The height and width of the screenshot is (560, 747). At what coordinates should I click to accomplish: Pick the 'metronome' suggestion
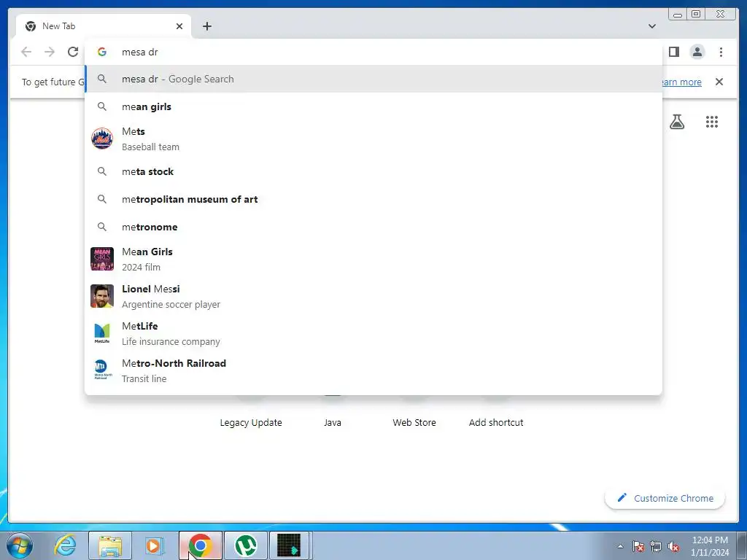point(373,227)
